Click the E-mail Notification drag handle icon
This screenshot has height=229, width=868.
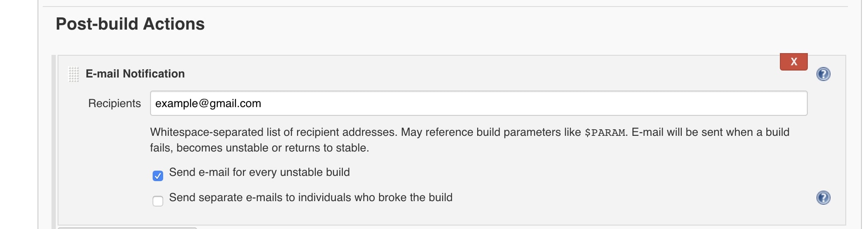coord(74,74)
